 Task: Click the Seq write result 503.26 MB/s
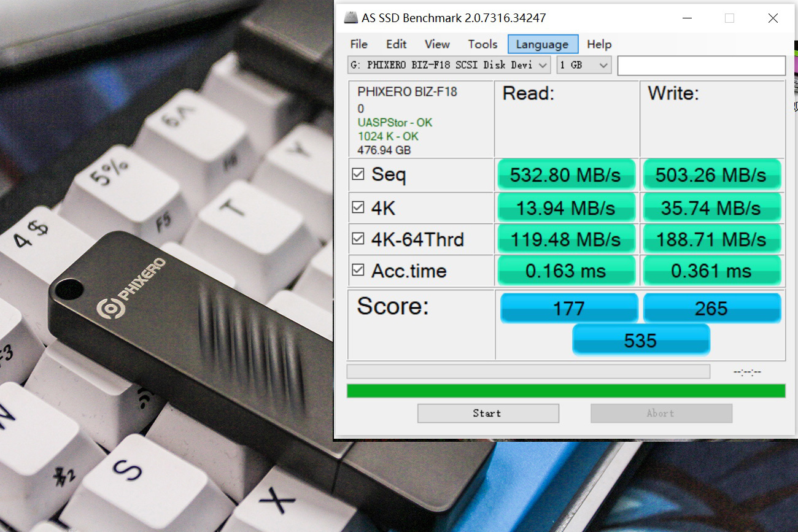coord(711,175)
